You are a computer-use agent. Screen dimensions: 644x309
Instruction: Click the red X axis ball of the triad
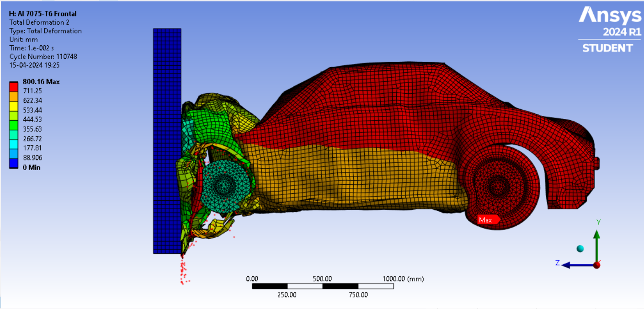tap(596, 265)
